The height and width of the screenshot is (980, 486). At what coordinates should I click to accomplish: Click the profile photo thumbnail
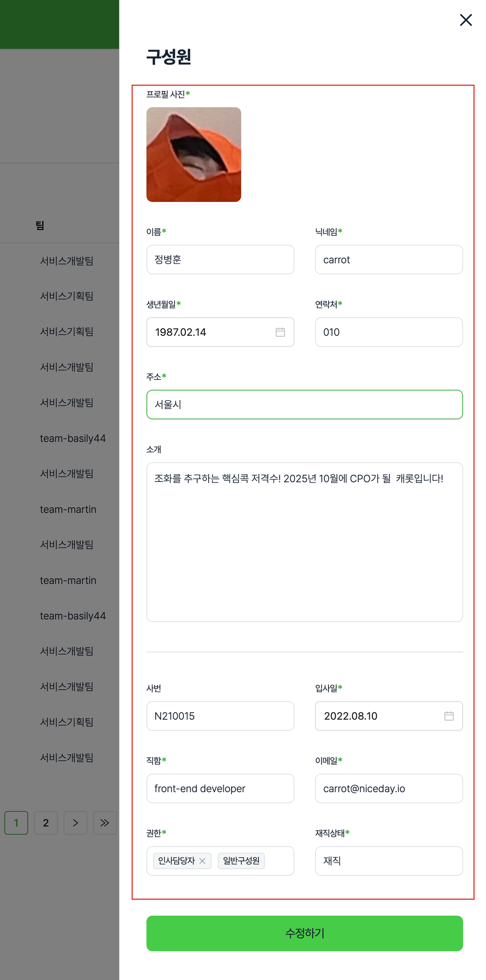(193, 154)
